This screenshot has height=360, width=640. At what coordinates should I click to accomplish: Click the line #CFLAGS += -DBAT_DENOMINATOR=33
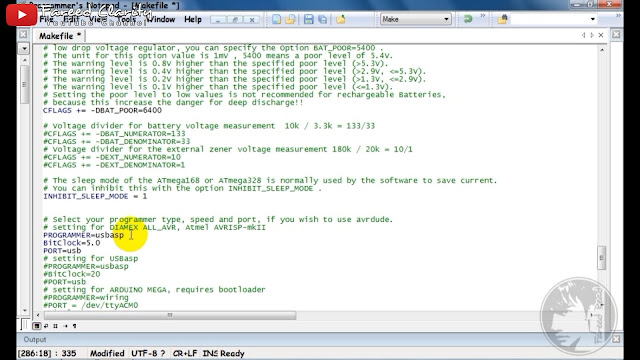(117, 141)
